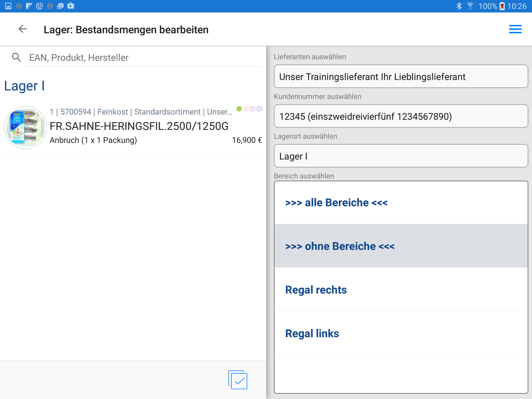Tap the green status dot
The width and height of the screenshot is (532, 399).
(239, 109)
